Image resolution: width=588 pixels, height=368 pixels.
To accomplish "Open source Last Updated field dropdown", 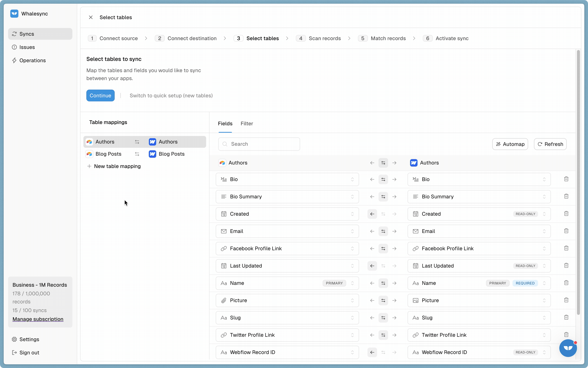I will 287,266.
